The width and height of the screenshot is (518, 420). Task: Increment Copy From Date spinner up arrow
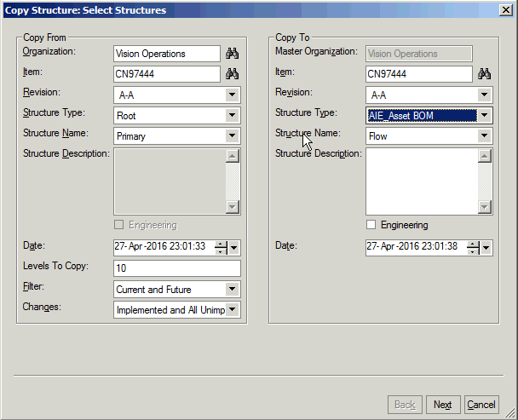coord(221,245)
